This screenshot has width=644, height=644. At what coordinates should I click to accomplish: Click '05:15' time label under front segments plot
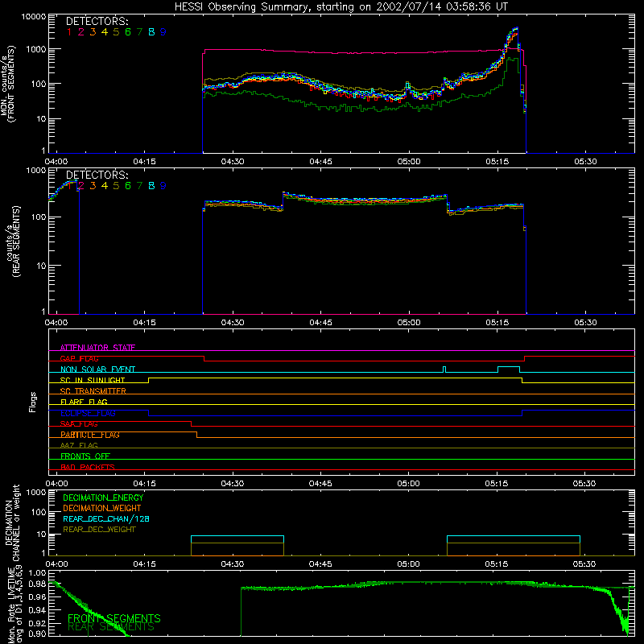pyautogui.click(x=497, y=162)
